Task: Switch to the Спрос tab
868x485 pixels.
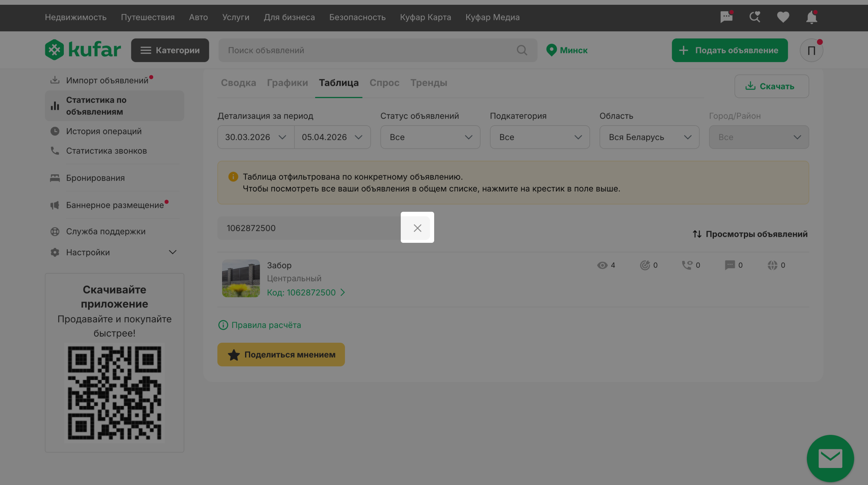Action: pos(384,83)
